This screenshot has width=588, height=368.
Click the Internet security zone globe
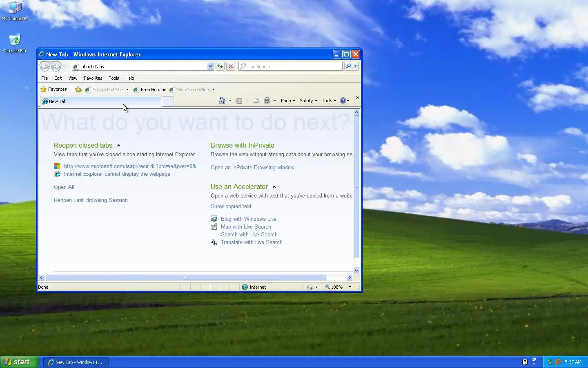pyautogui.click(x=245, y=287)
